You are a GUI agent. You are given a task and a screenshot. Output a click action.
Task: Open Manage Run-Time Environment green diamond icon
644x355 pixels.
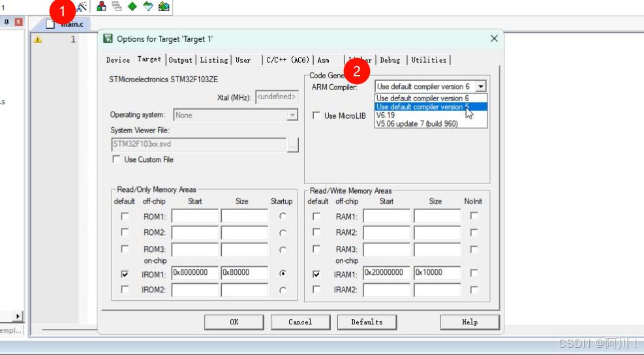coord(132,6)
